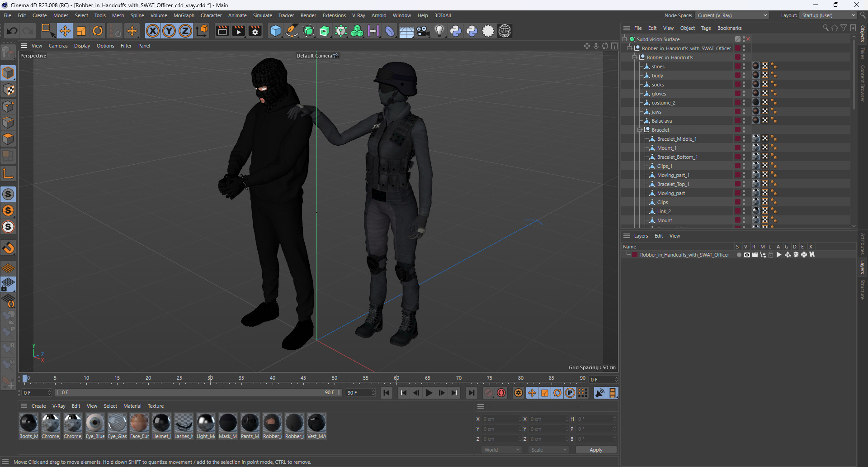Select Polygons mode in left palette

[8, 139]
